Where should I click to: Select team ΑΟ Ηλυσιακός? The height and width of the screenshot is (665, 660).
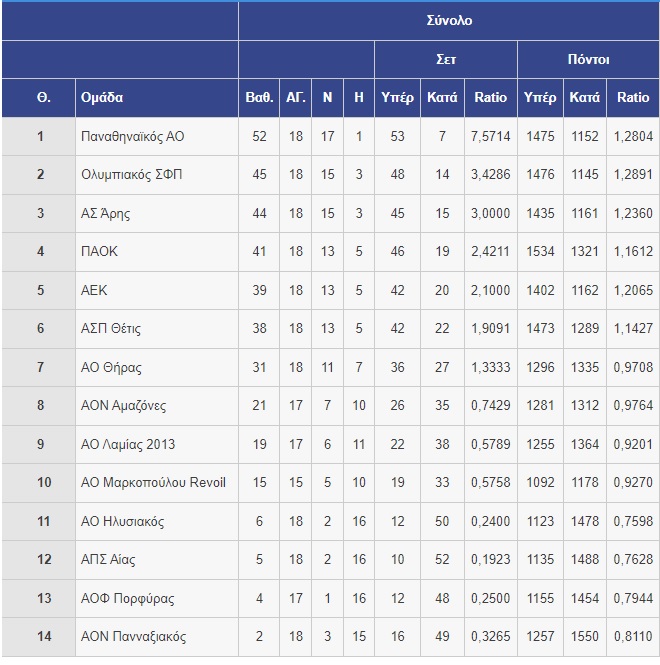tap(122, 521)
